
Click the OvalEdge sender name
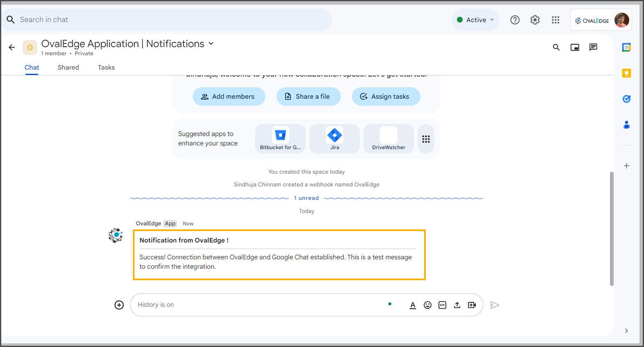[x=148, y=224]
